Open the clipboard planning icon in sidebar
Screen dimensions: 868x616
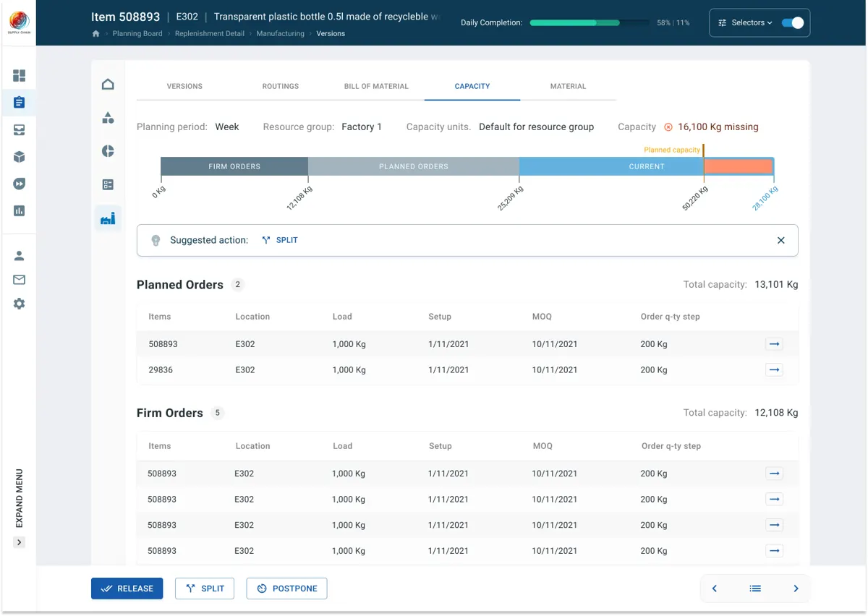(x=20, y=103)
